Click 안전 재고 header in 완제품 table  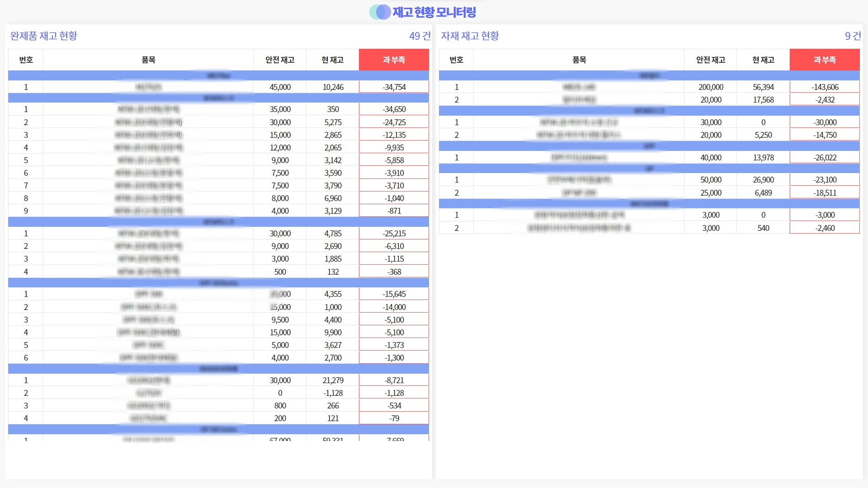(280, 60)
